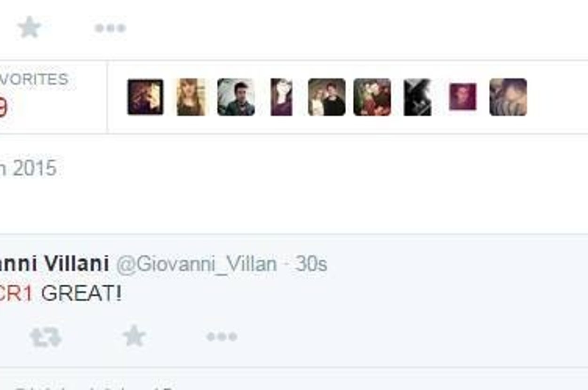This screenshot has width=588, height=390.
Task: Open the top tweet's More options ellipsis
Action: 110,28
